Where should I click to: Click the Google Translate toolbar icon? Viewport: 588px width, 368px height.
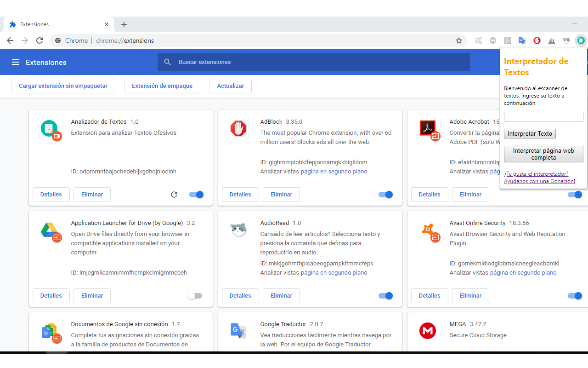click(521, 40)
